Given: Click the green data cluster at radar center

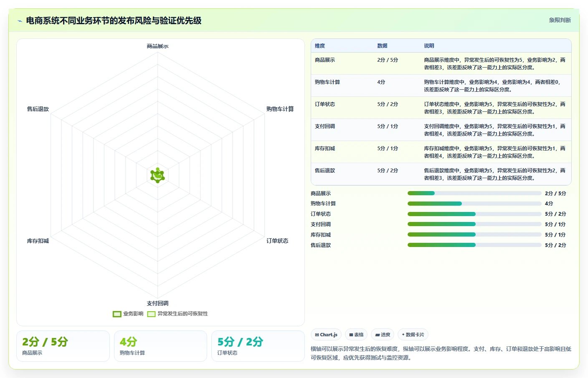Looking at the screenshot, I should pyautogui.click(x=157, y=175).
